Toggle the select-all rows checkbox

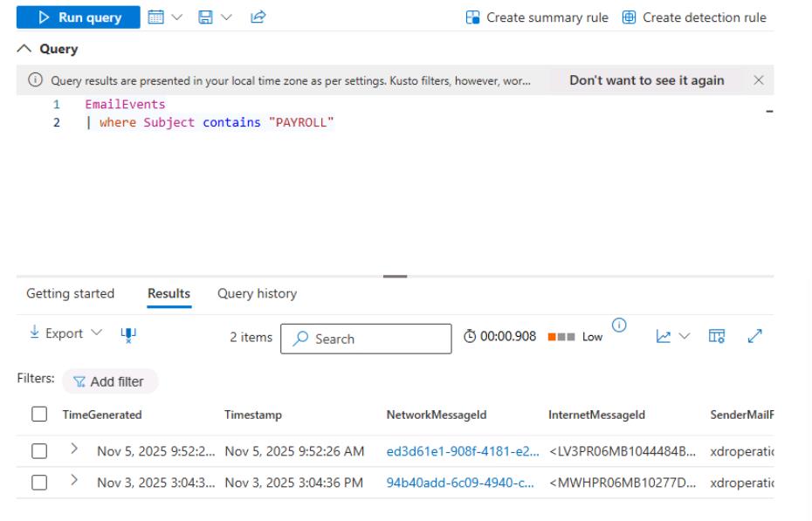click(38, 417)
